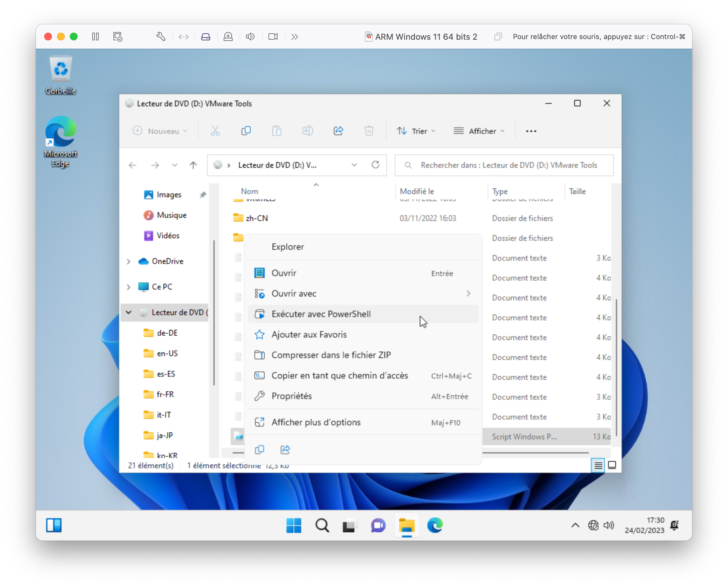Click the Cut scissors icon in Explorer toolbar

coord(215,131)
